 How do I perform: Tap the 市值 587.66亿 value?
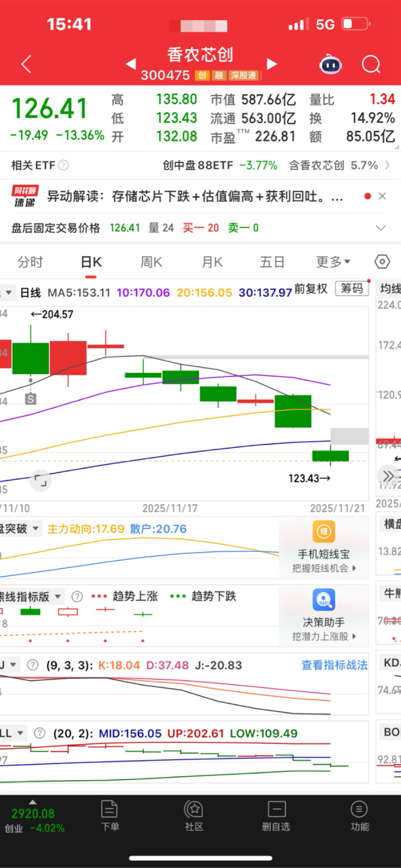[253, 99]
